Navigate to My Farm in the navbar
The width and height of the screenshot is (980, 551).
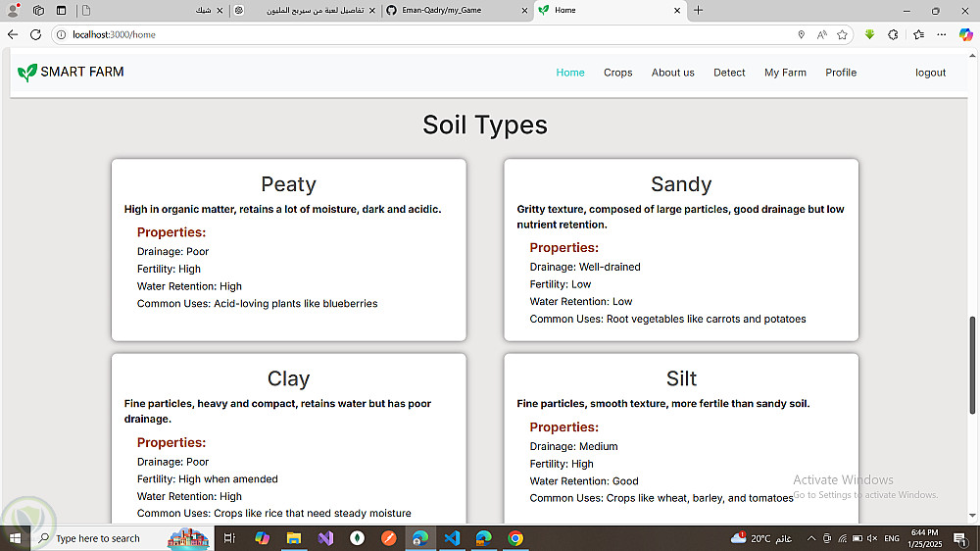[785, 73]
